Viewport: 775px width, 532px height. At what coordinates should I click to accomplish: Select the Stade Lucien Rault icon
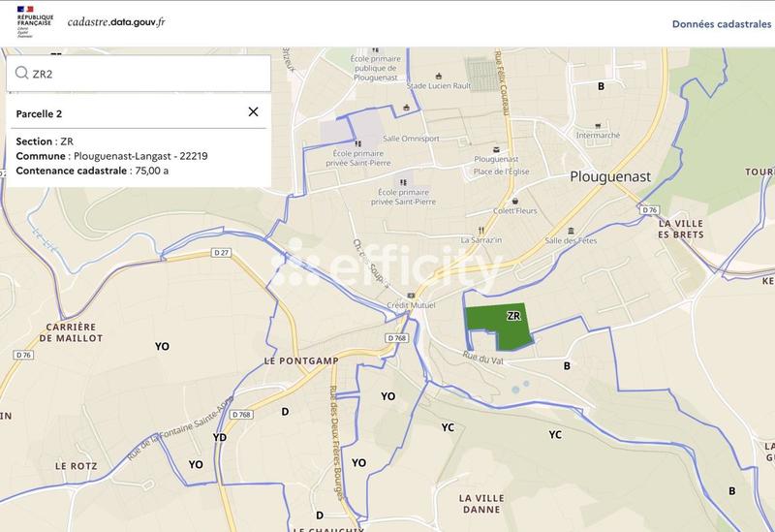pyautogui.click(x=436, y=75)
